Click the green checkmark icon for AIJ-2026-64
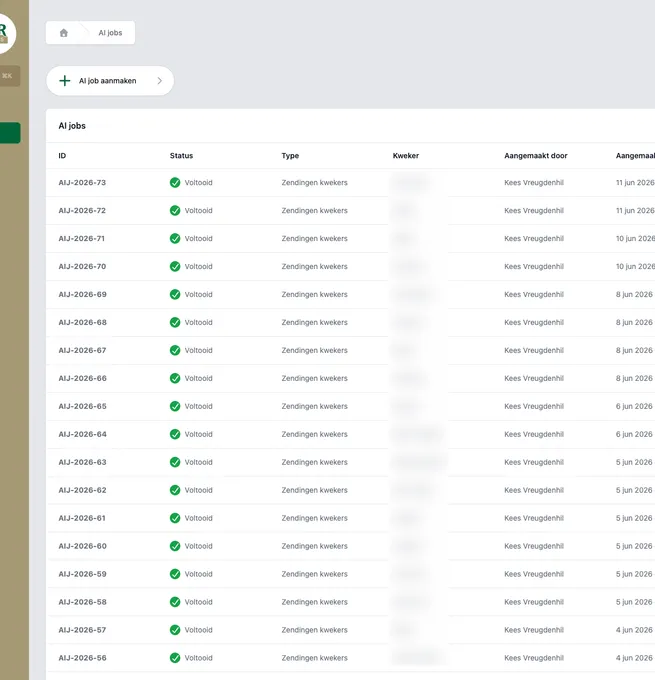Image resolution: width=655 pixels, height=680 pixels. pos(175,435)
